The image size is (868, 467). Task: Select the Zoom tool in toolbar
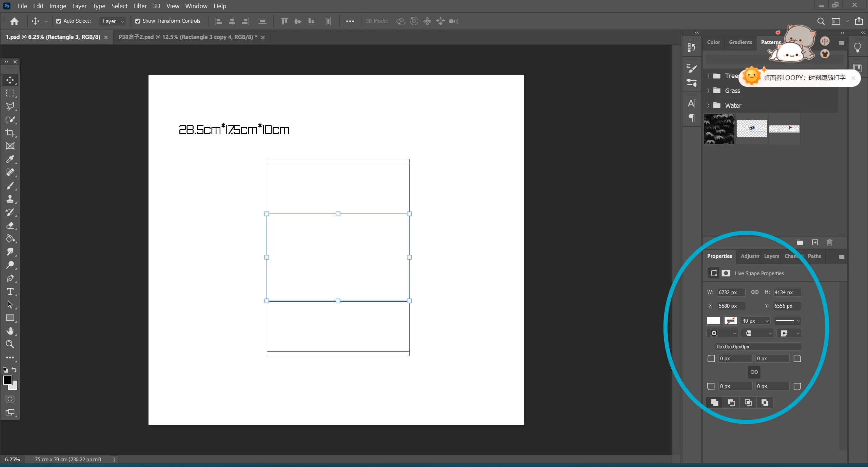[x=10, y=344]
